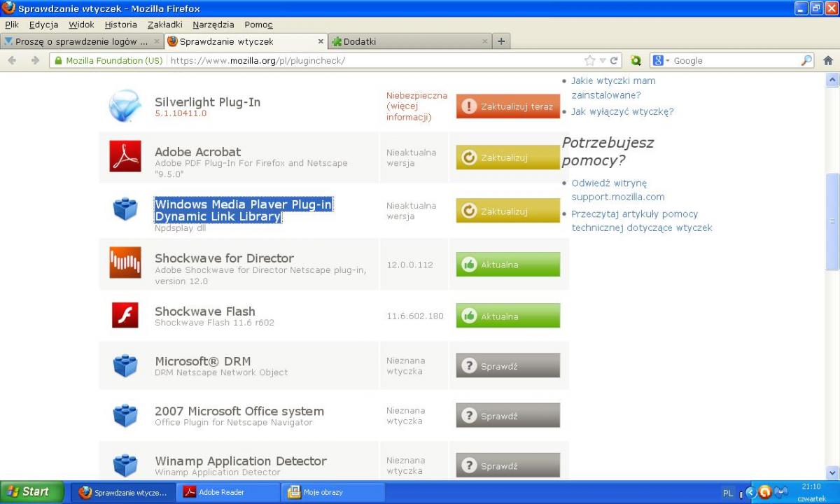Open the Firefox home page icon
The width and height of the screenshot is (840, 504).
click(x=828, y=61)
